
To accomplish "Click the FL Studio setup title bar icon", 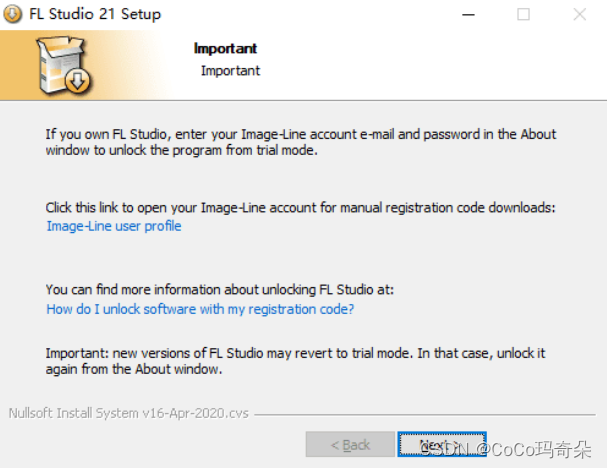I will click(12, 14).
